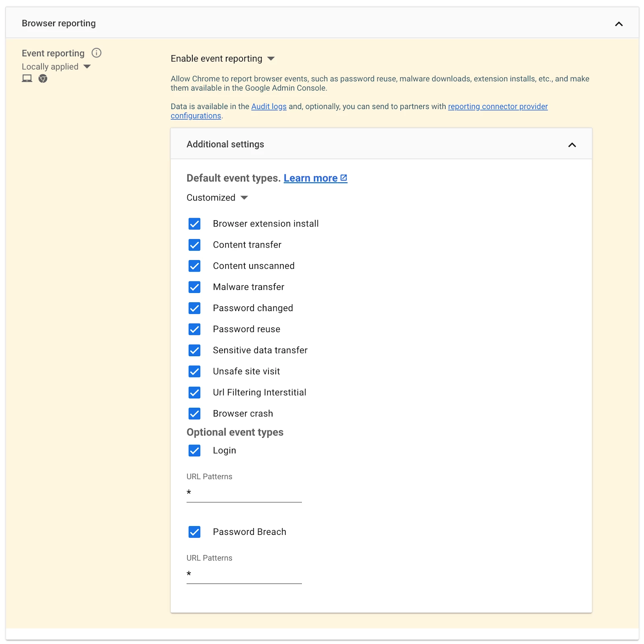Uncheck Content unscanned checkbox
Image resolution: width=644 pixels, height=644 pixels.
tap(194, 266)
